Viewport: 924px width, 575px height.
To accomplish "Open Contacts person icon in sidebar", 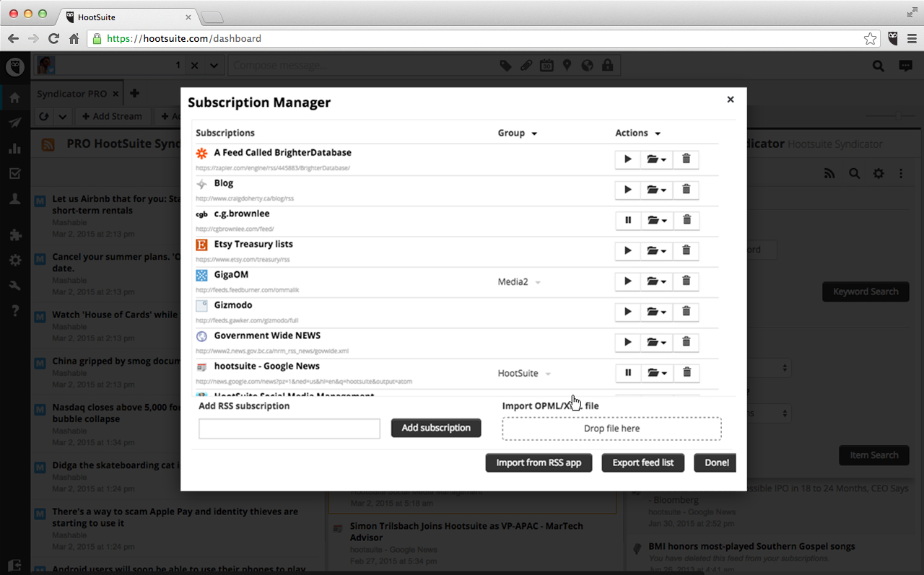I will click(x=14, y=200).
